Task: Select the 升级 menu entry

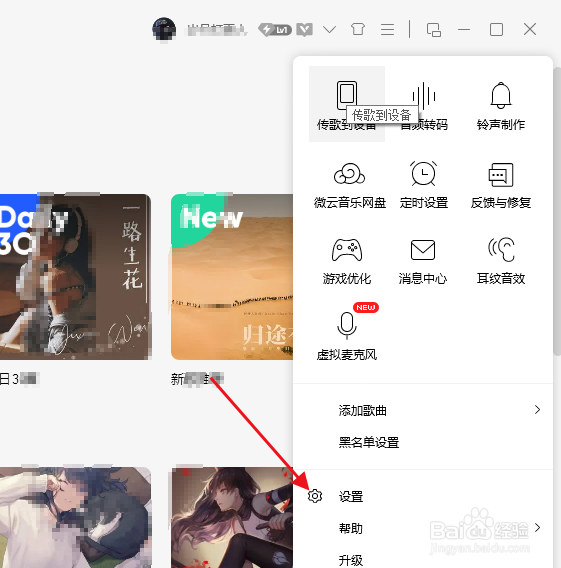Action: pos(423,560)
